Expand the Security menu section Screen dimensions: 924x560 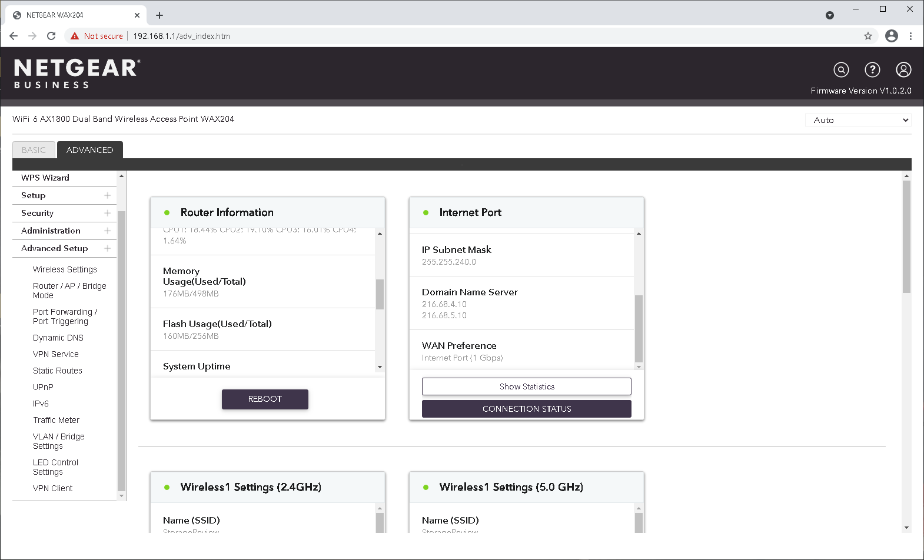[x=107, y=213]
